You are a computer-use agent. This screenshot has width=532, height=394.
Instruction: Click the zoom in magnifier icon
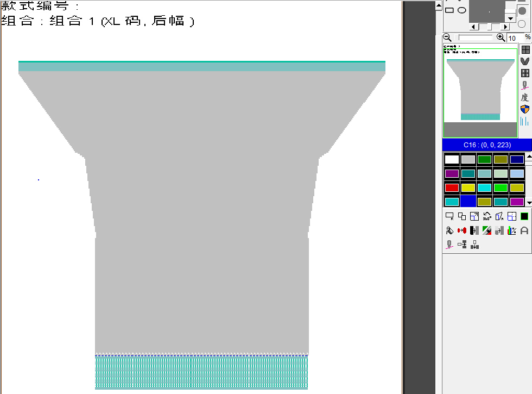(501, 37)
